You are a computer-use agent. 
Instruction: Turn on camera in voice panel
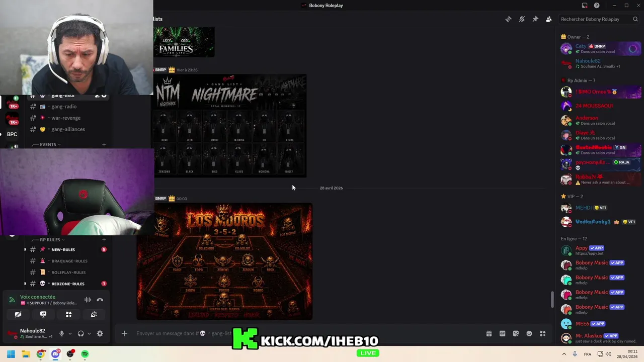click(x=18, y=314)
